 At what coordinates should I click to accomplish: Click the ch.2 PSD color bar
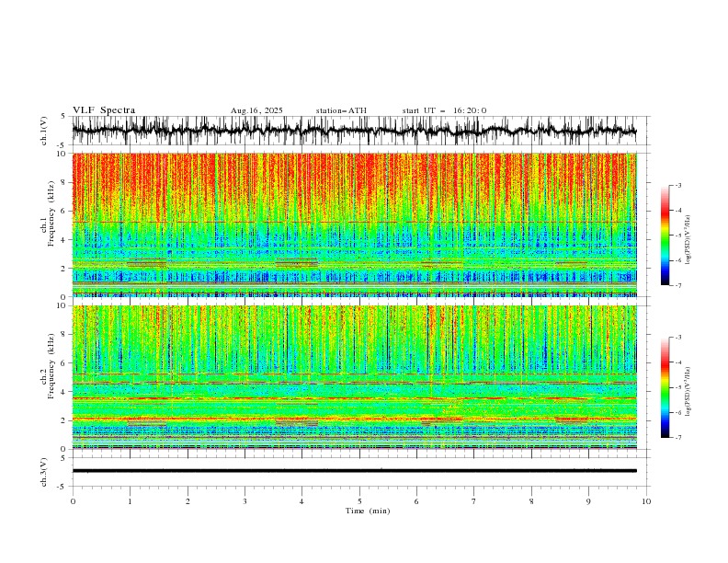[x=665, y=387]
